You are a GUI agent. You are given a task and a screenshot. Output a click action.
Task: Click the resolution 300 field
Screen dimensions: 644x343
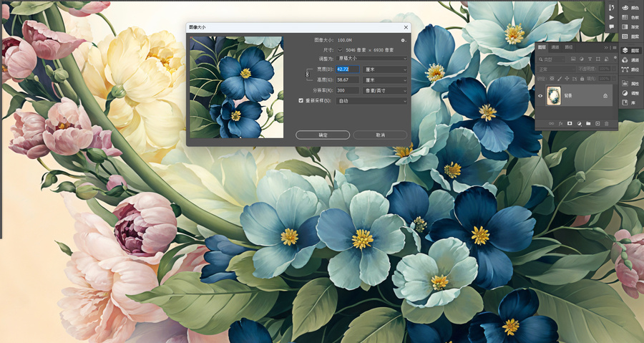click(348, 91)
